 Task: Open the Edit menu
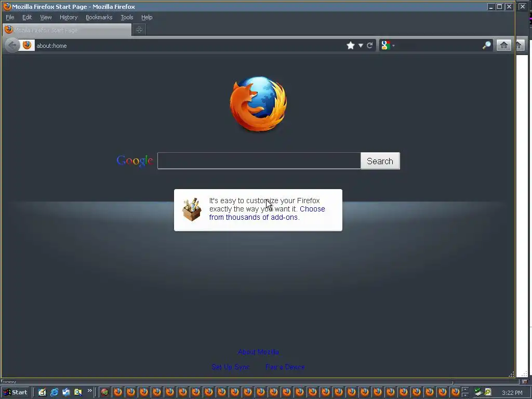(27, 17)
